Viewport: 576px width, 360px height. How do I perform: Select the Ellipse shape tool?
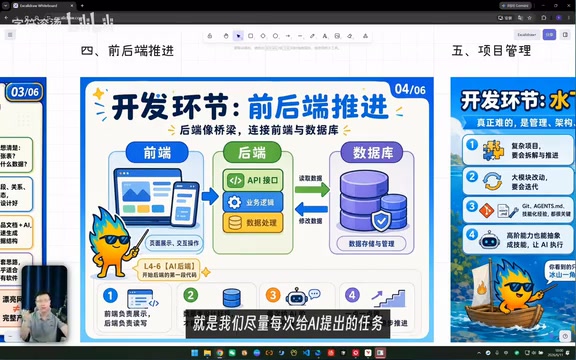tap(276, 36)
